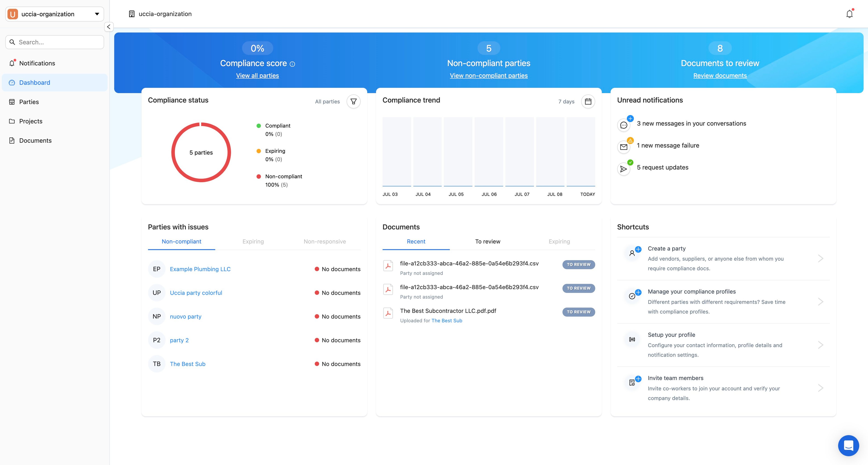Click the message failure envelope icon
This screenshot has height=465, width=868.
click(x=624, y=147)
